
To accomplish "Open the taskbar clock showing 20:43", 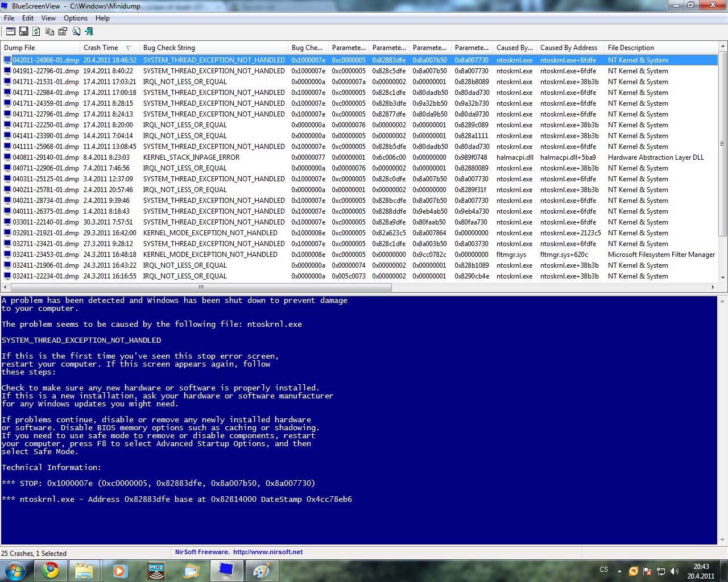I will pos(701,571).
